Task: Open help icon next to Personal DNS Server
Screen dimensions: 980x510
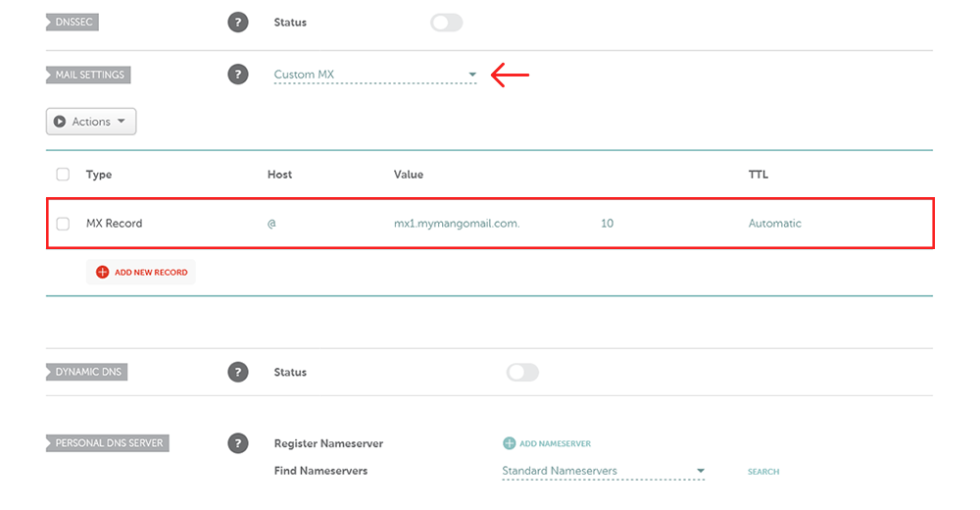Action: (x=237, y=443)
